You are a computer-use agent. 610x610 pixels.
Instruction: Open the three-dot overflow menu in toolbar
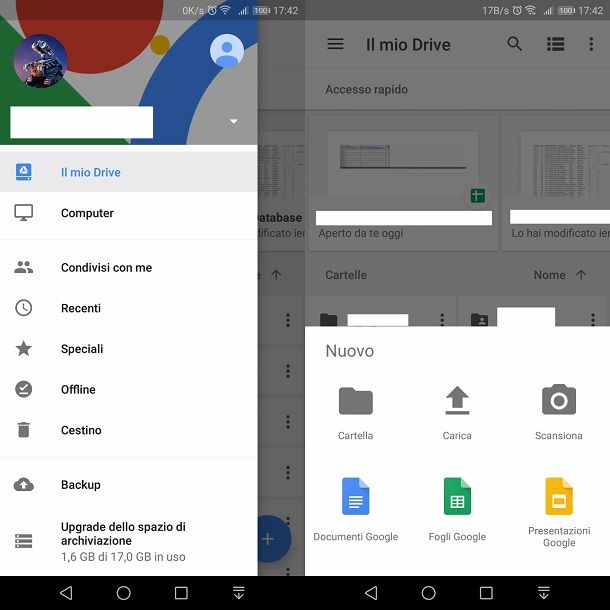591,44
